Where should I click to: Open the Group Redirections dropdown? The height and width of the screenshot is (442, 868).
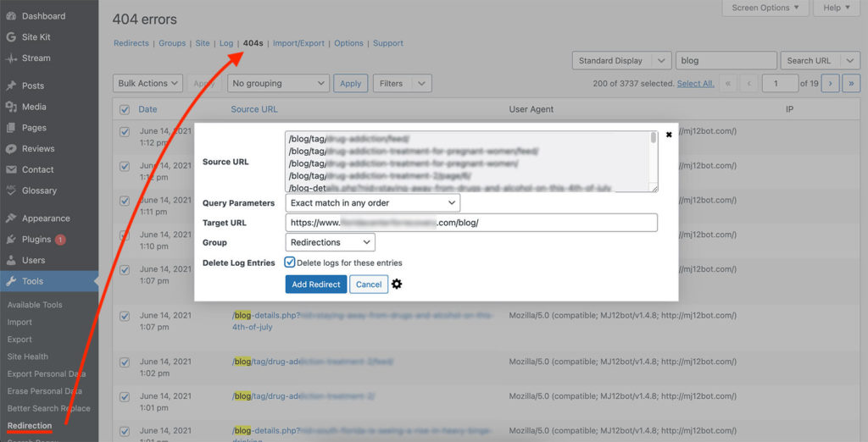tap(330, 242)
